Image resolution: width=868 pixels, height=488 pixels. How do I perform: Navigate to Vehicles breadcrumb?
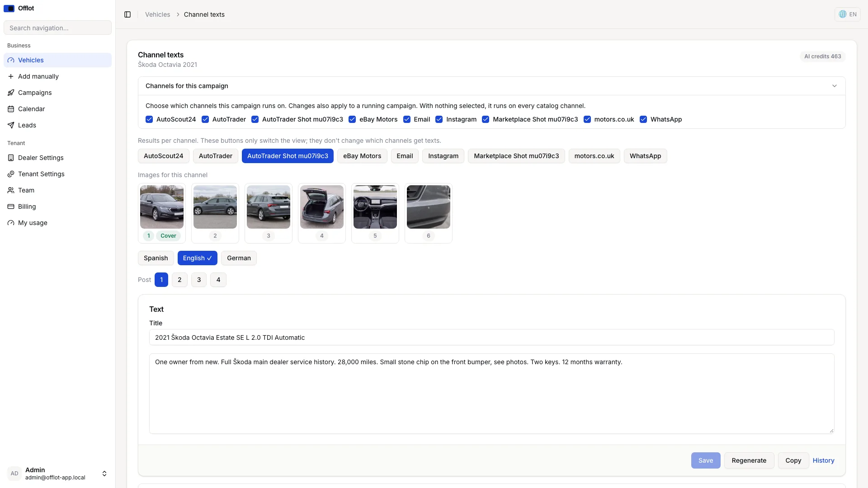point(158,14)
